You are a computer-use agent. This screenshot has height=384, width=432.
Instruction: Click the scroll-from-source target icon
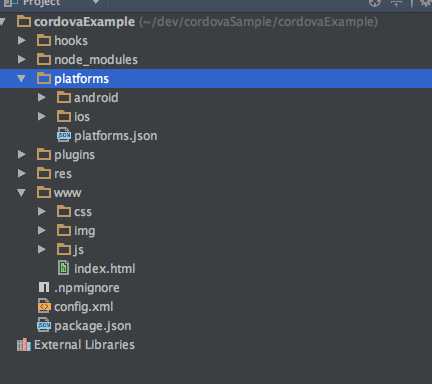[x=375, y=3]
